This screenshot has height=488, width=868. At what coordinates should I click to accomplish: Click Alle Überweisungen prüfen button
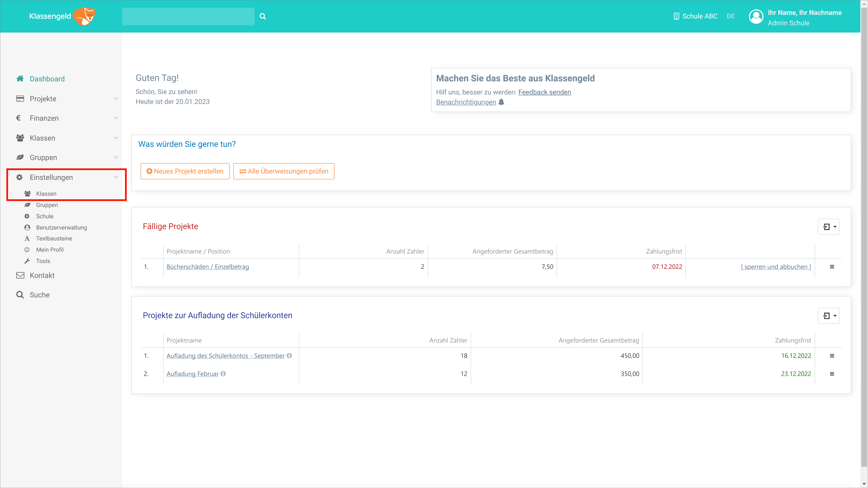[284, 171]
